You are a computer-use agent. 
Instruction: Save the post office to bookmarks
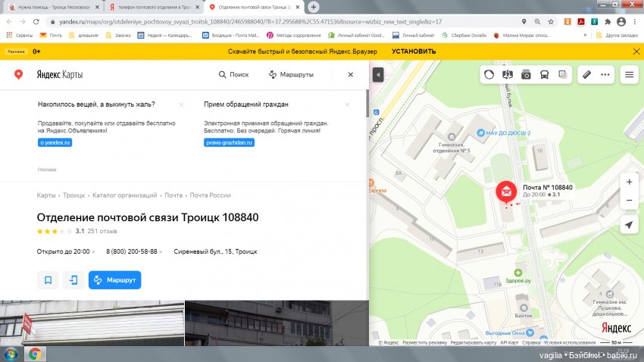tap(48, 279)
